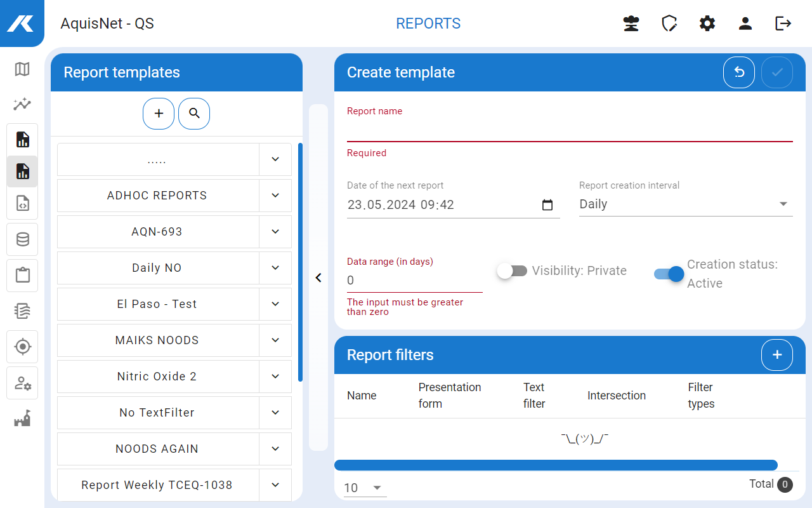This screenshot has width=812, height=508.
Task: Click the clipboard icon in sidebar
Action: coord(22,275)
